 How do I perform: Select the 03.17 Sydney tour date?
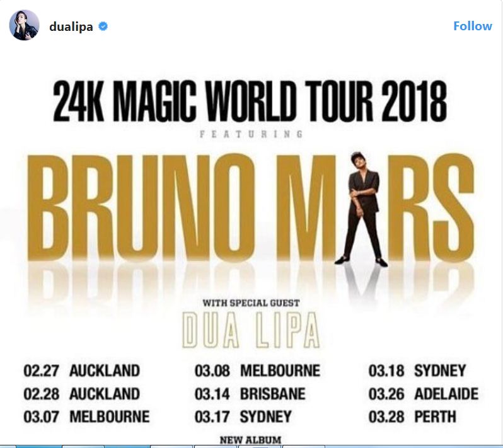(x=243, y=417)
